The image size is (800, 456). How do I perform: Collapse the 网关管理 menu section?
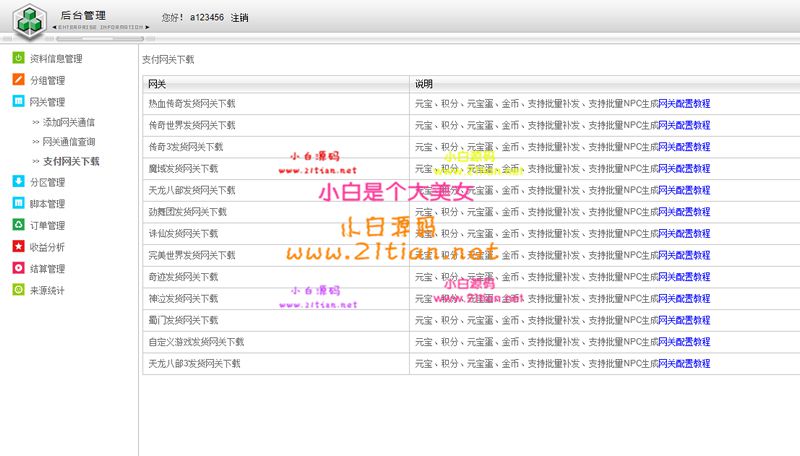coord(47,102)
